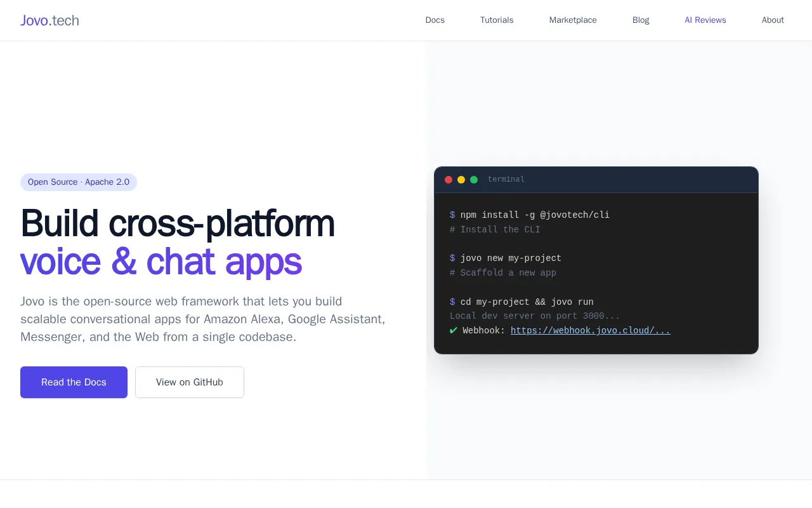812x508 pixels.
Task: Click the green checkmark before Webhook
Action: 454,330
